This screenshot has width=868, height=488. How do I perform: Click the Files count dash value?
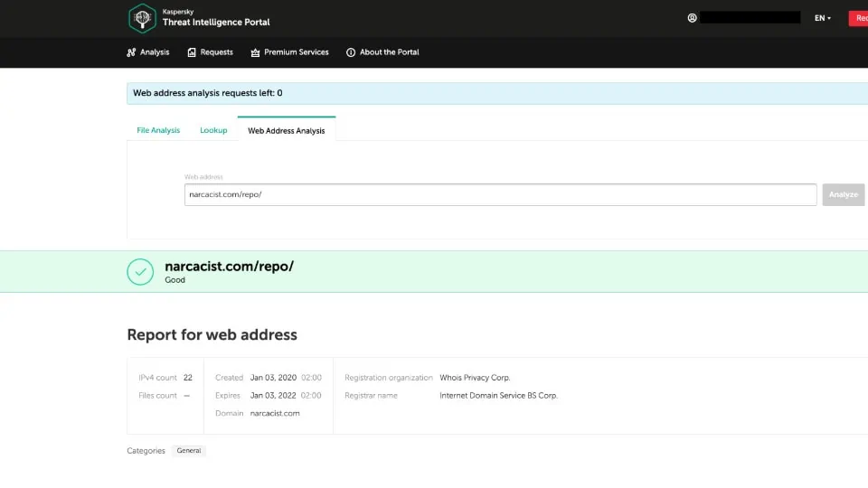(x=186, y=396)
